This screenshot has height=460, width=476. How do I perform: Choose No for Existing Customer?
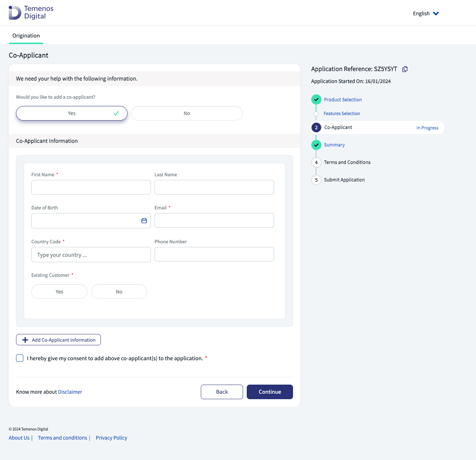[119, 292]
